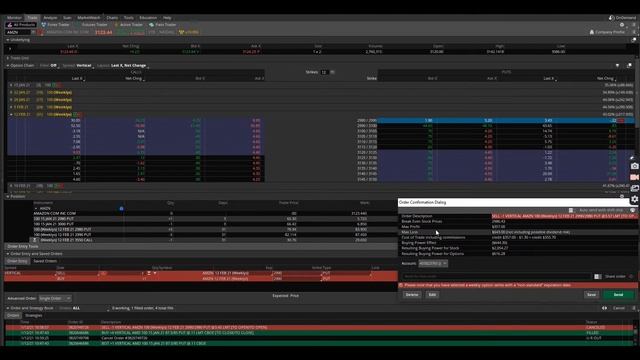Expand the 29 JAN 21 Weeklys expiration
The height and width of the screenshot is (360, 640).
point(11,100)
